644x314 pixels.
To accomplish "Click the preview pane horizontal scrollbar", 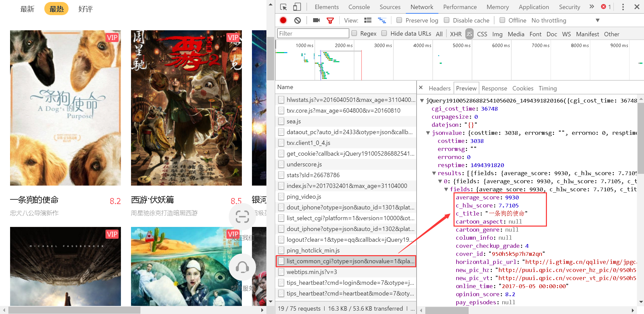I will point(447,310).
